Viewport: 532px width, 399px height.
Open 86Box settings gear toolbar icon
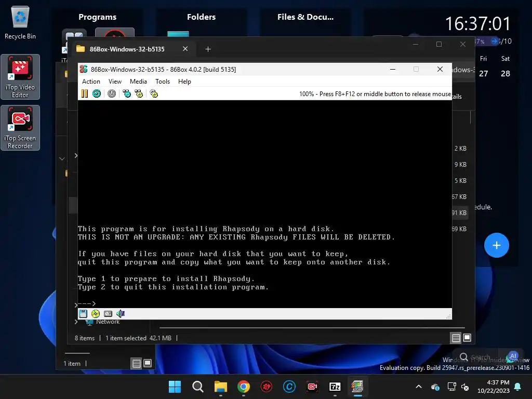coord(154,94)
